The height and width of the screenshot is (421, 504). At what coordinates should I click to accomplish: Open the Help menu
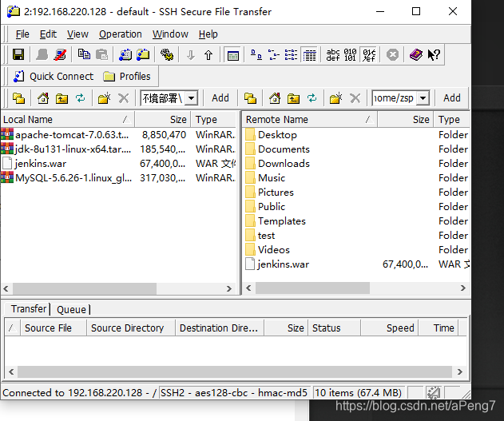[208, 34]
